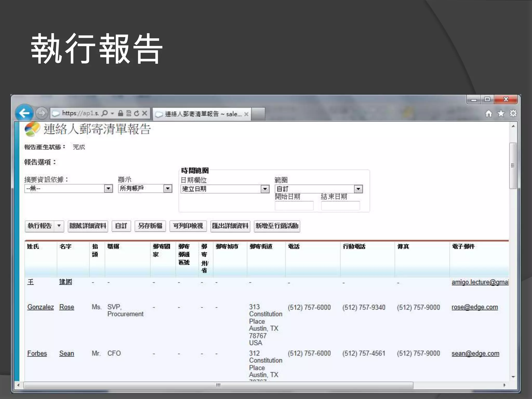
Task: Sort by 電話 column header
Action: 294,247
